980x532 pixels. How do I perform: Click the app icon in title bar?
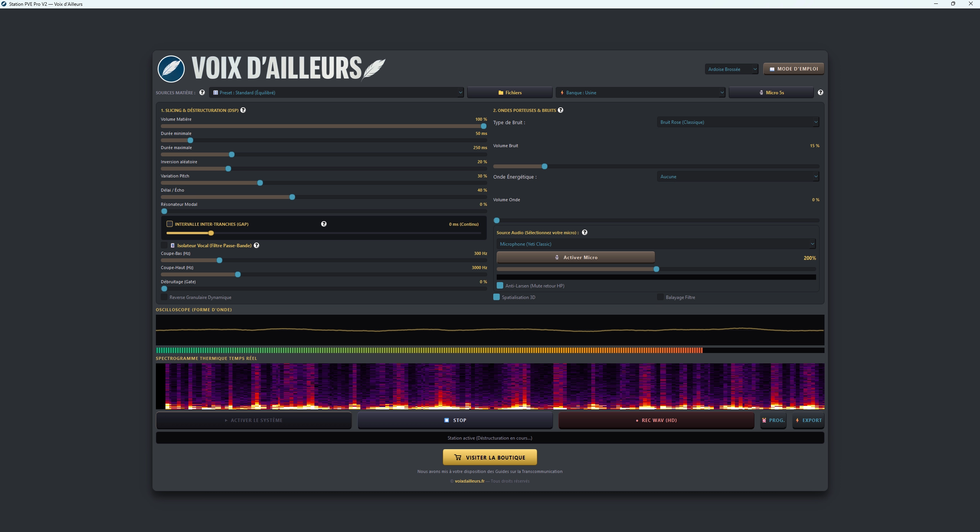[4, 4]
